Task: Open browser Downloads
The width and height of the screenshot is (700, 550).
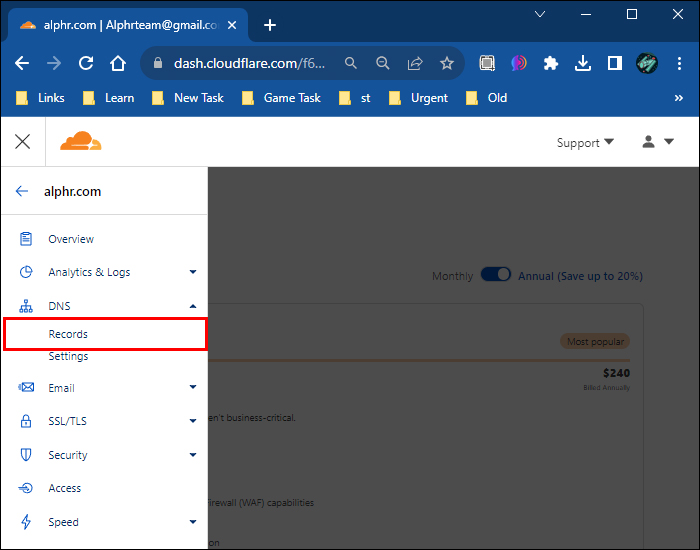Action: coord(583,63)
